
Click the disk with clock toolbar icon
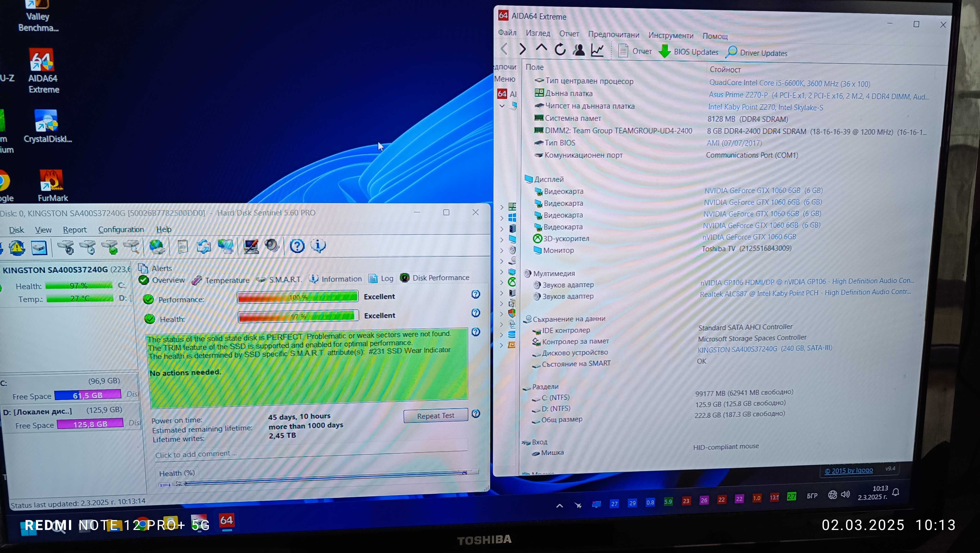[87, 247]
